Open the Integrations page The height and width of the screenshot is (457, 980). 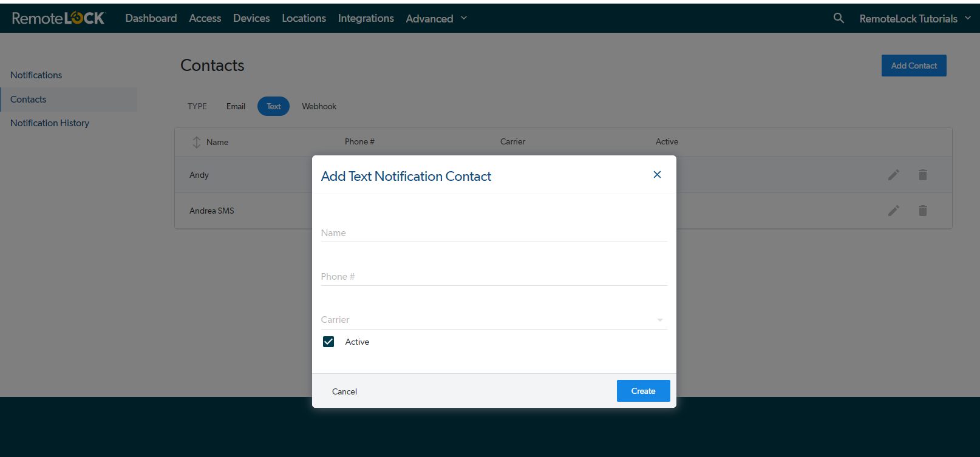point(366,18)
